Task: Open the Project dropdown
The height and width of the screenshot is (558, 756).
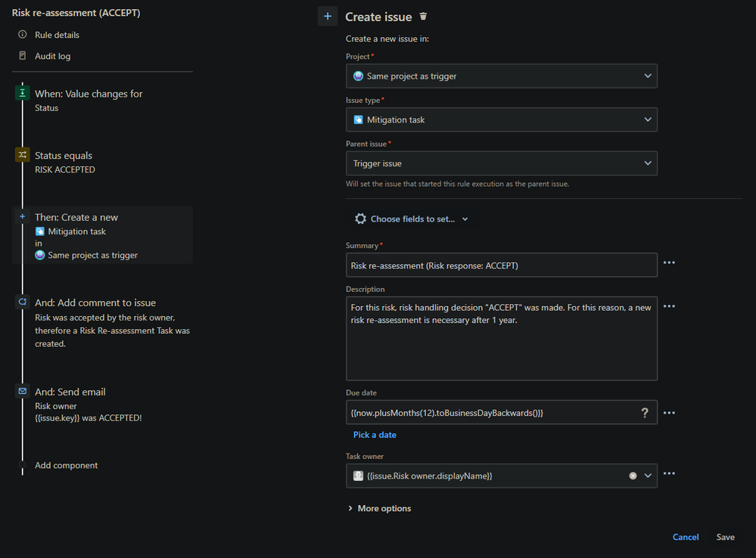Action: (x=502, y=76)
